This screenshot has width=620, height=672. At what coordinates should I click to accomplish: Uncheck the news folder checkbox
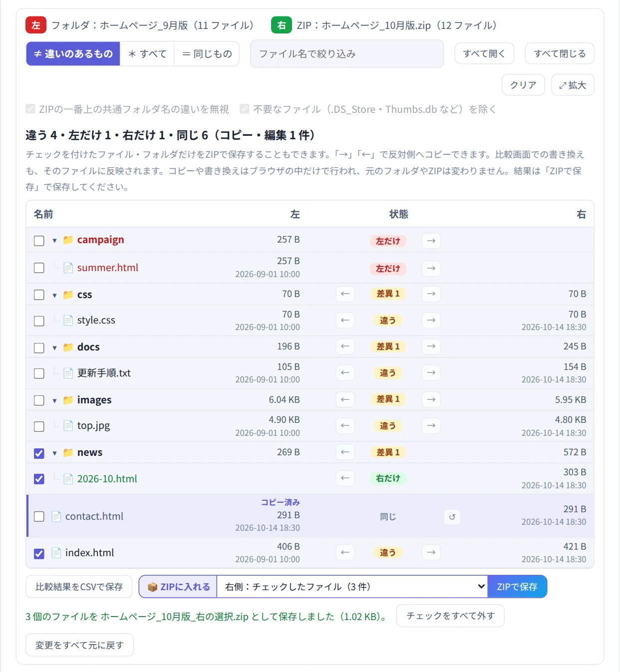tap(39, 453)
